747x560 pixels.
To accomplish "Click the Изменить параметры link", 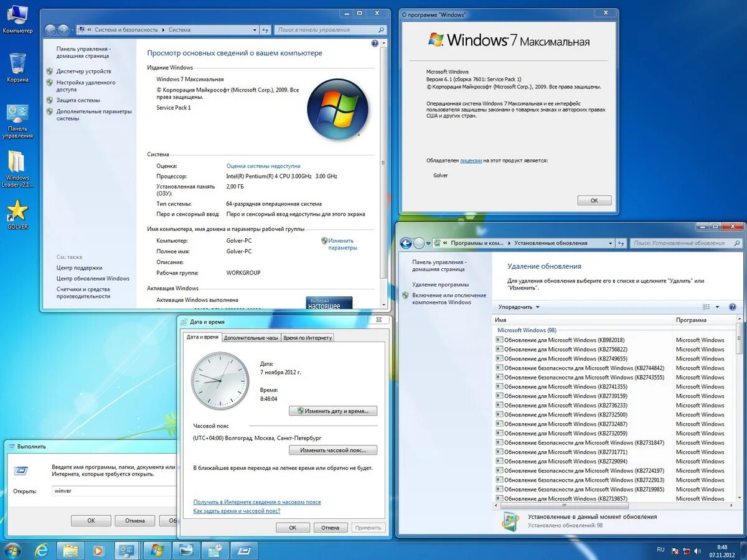I will click(x=342, y=244).
